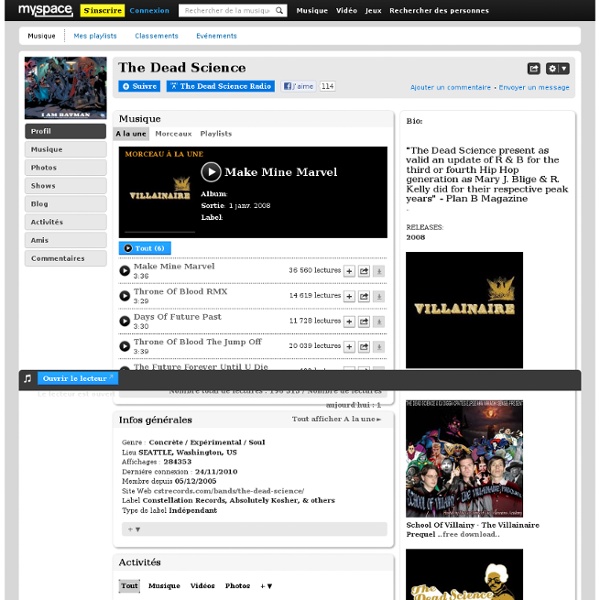The image size is (600, 600).
Task: Select Profil in sidebar
Action: click(65, 131)
